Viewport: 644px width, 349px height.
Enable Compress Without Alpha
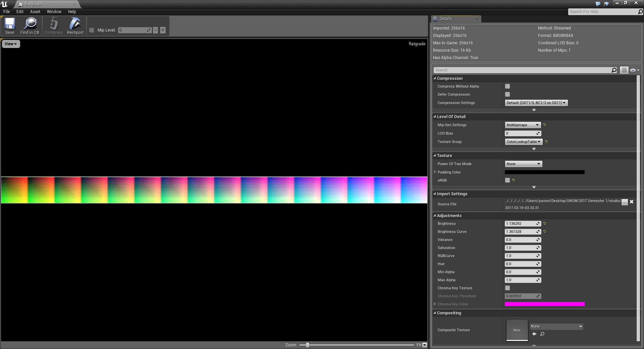coord(507,86)
